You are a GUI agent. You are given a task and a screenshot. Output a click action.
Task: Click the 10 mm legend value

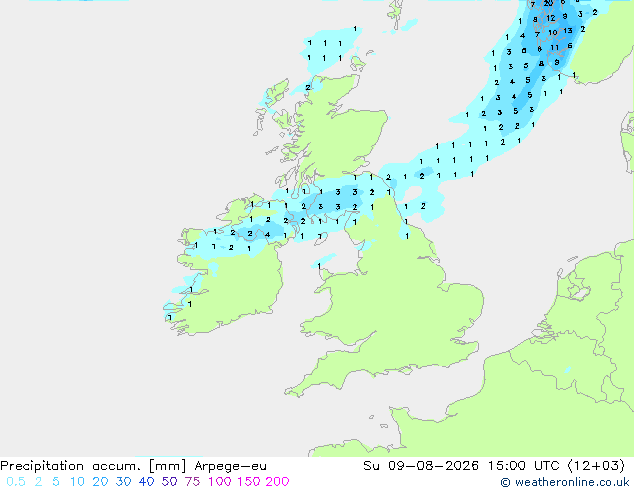click(77, 482)
